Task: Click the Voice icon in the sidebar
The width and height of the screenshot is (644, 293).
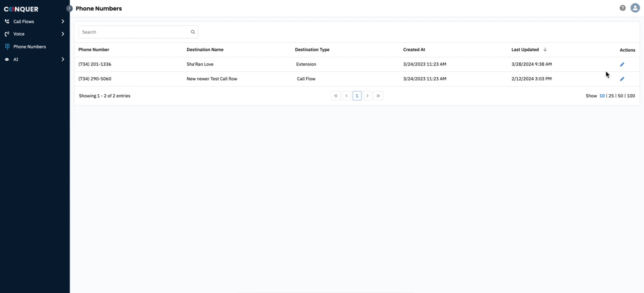Action: tap(7, 34)
